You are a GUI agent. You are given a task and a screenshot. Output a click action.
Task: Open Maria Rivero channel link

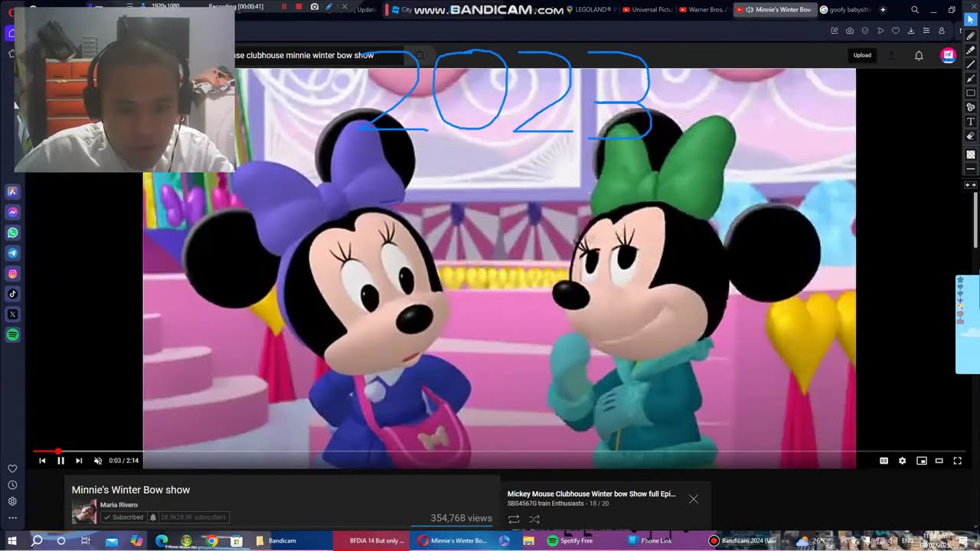119,505
